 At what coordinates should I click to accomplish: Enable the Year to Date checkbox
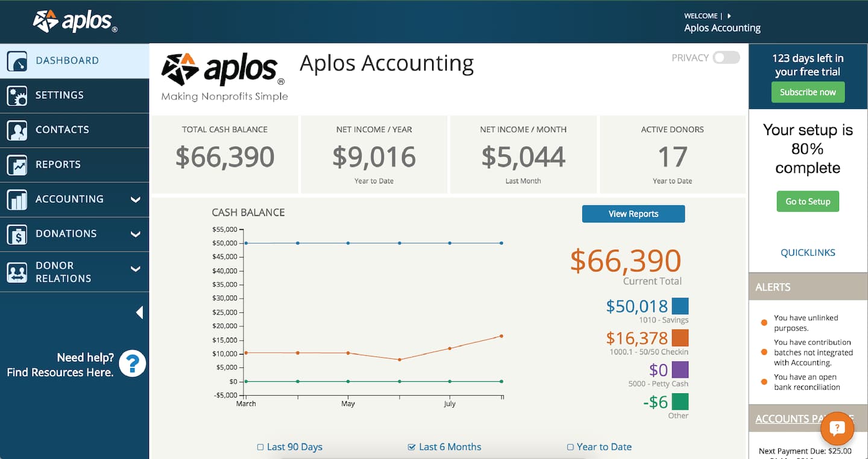(570, 447)
